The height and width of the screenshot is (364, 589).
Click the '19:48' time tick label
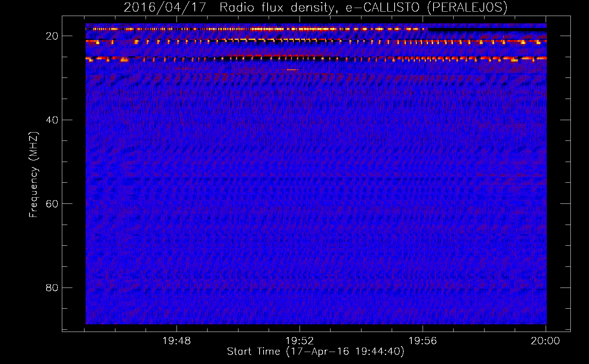pos(177,341)
